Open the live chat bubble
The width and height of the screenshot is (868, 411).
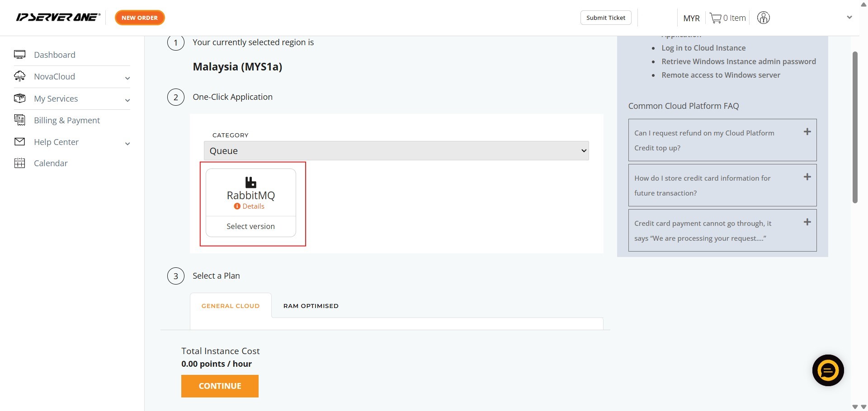point(828,370)
